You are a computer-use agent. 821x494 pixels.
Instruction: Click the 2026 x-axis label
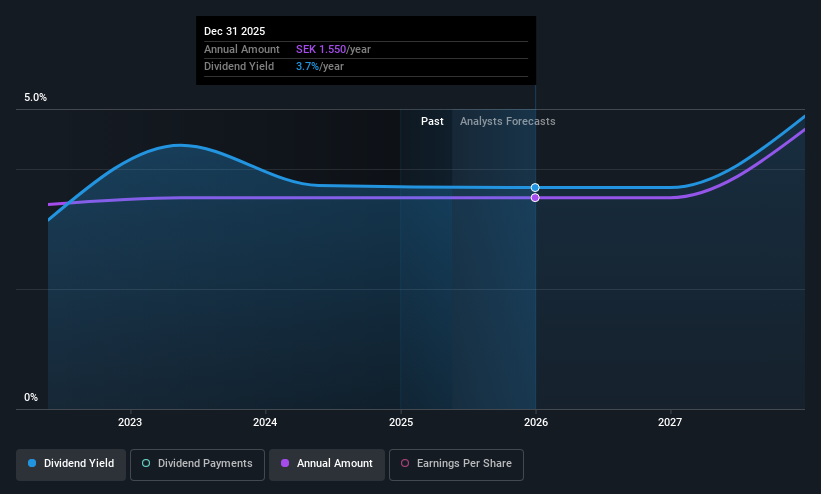(x=536, y=422)
